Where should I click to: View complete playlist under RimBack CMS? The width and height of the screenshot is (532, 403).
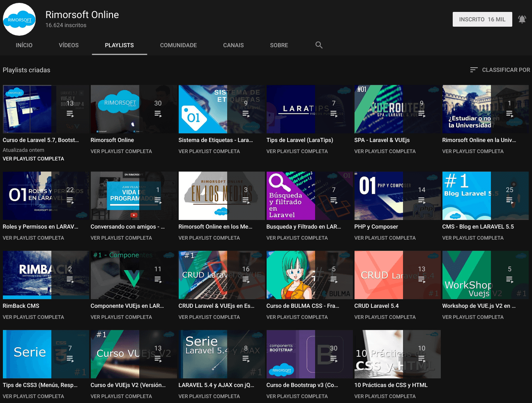pos(33,317)
